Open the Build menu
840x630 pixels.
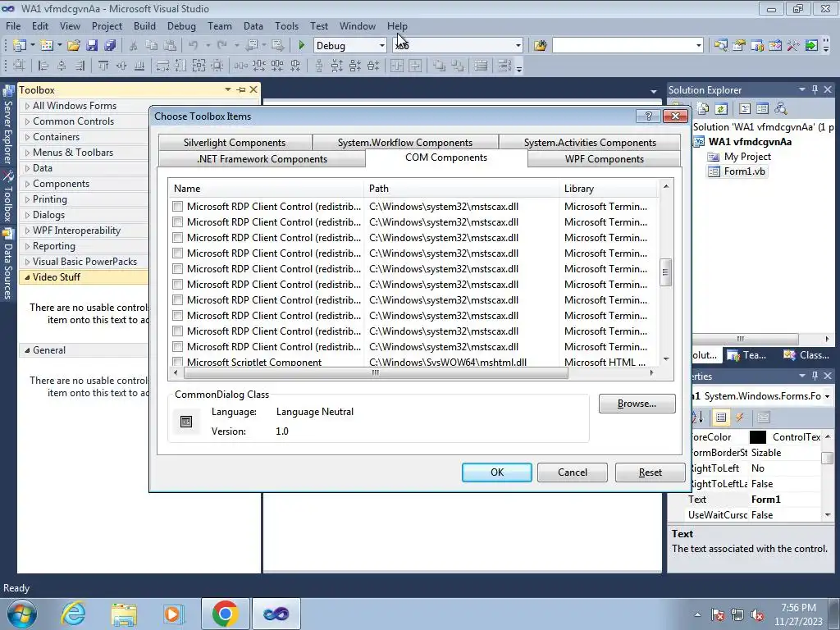(x=144, y=25)
